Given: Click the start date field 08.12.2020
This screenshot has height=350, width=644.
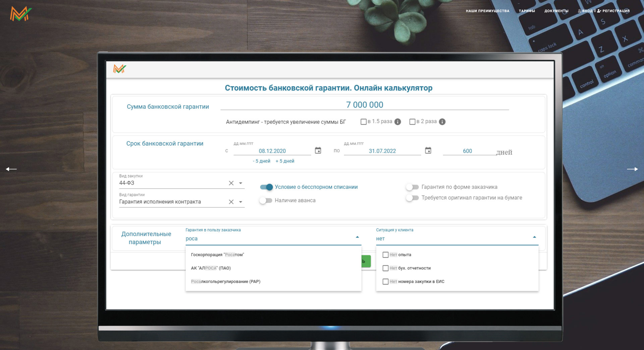Looking at the screenshot, I should tap(272, 151).
